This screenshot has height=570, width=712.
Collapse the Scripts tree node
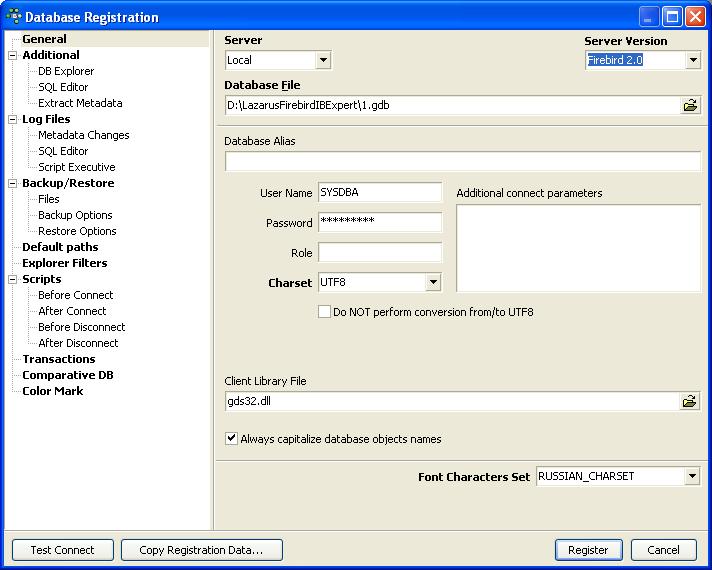click(13, 279)
